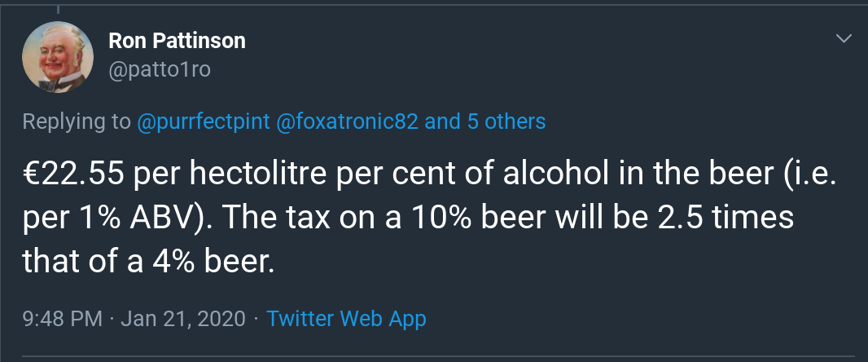Viewport: 868px width, 362px height.
Task: Click Ron Pattinson's profile avatar
Action: pos(57,57)
